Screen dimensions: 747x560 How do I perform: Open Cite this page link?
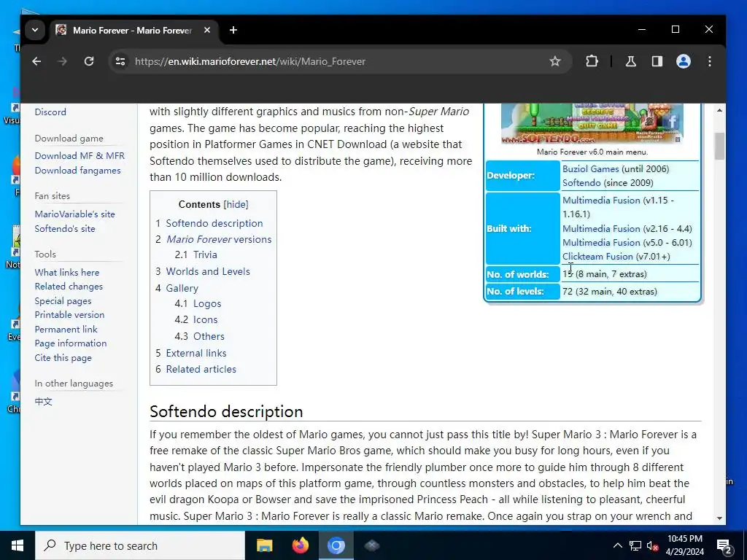pos(63,358)
